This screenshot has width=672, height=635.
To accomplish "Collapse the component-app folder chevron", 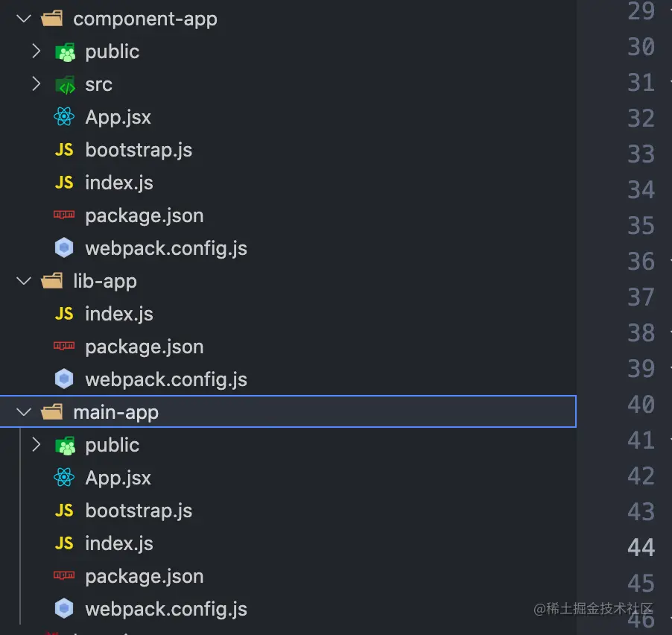I will tap(24, 19).
